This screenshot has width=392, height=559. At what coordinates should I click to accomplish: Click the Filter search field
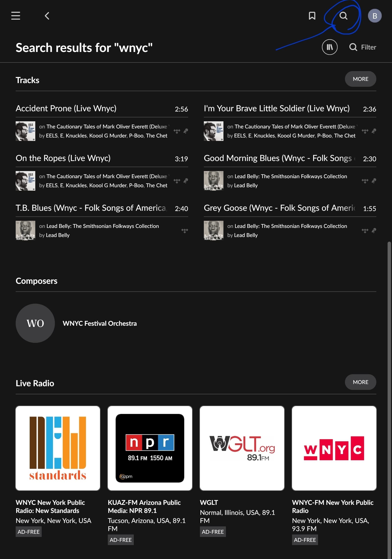coord(363,47)
